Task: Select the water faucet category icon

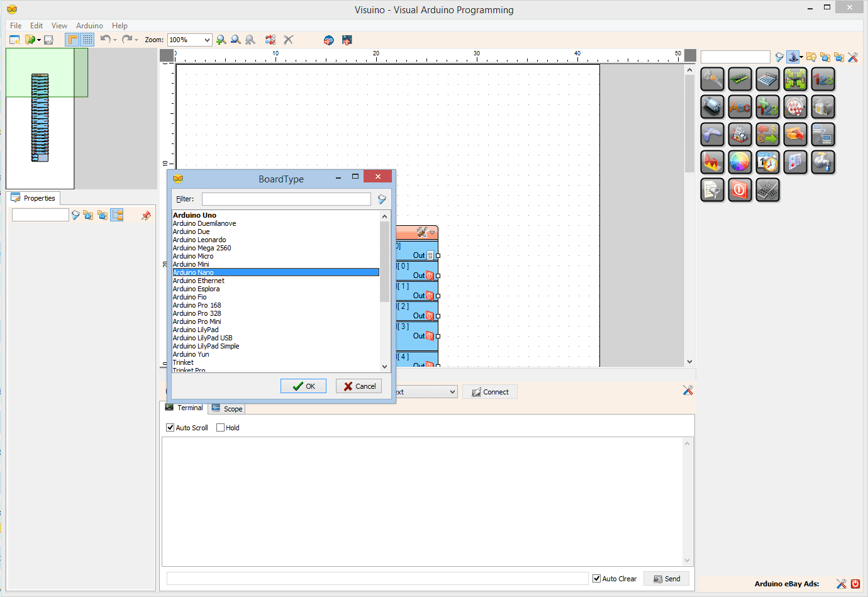Action: click(x=823, y=162)
